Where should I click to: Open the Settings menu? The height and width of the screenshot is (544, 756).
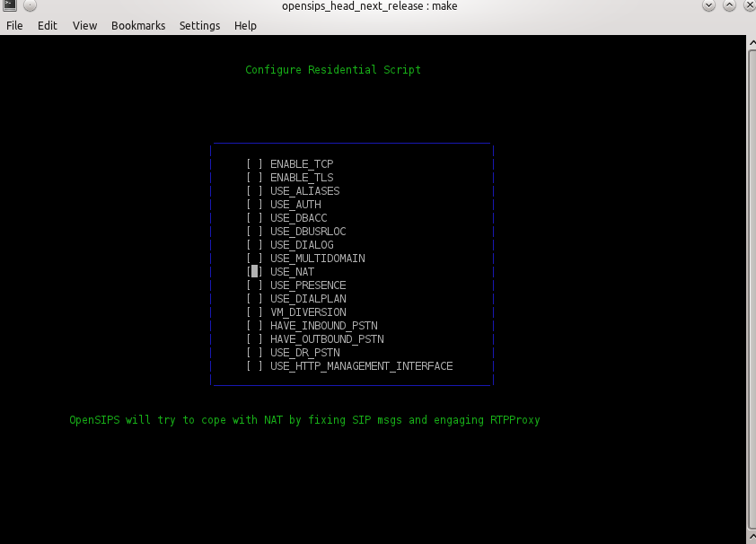point(199,26)
